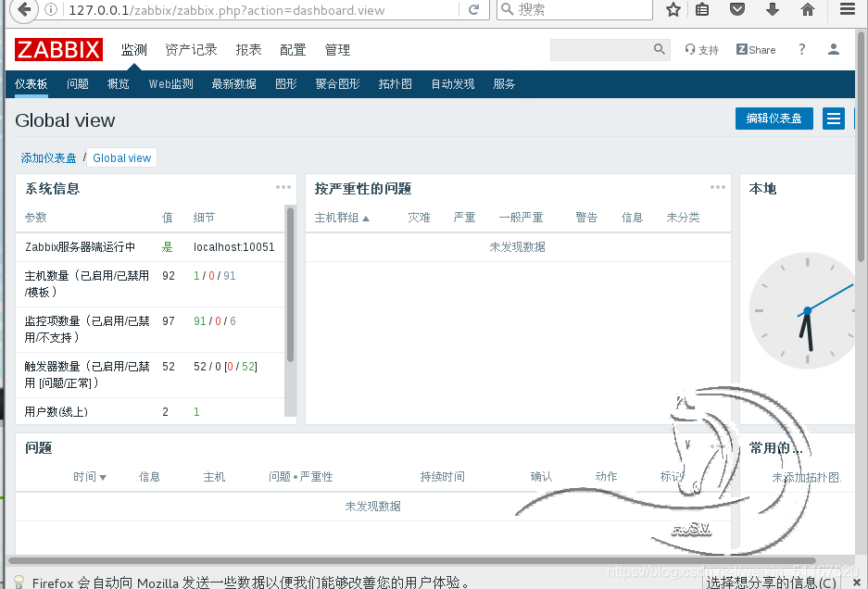The width and height of the screenshot is (868, 589).
Task: Open 监测 main menu
Action: (x=134, y=50)
